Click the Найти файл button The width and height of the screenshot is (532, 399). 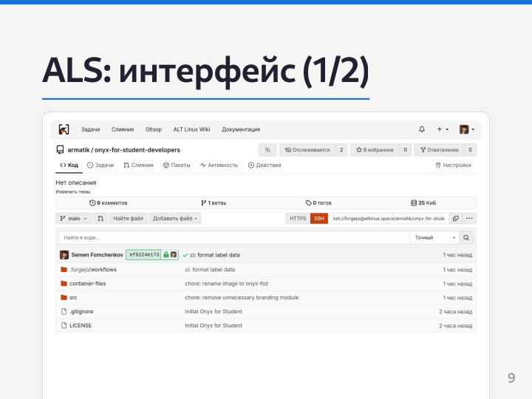(128, 219)
